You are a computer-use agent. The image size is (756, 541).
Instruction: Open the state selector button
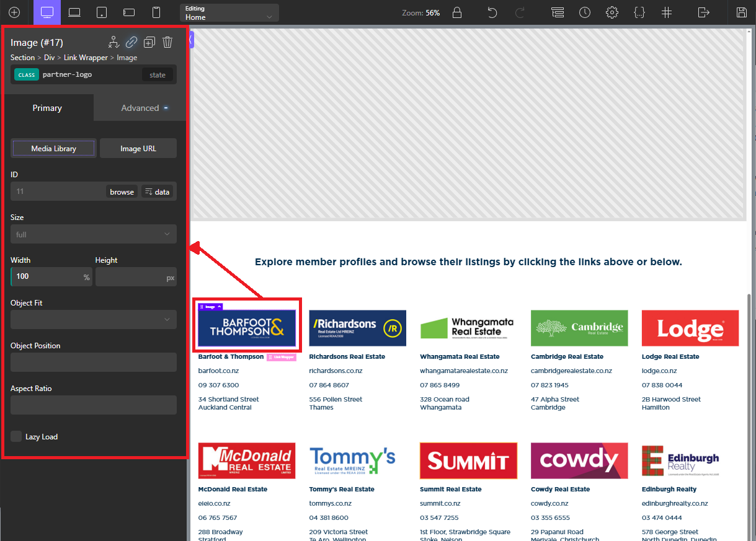tap(158, 75)
